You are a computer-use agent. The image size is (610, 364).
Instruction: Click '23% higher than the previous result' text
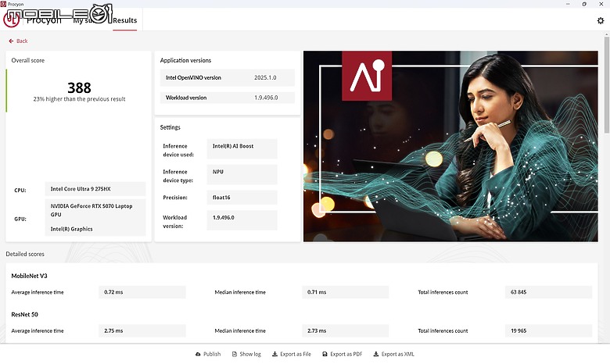[79, 99]
